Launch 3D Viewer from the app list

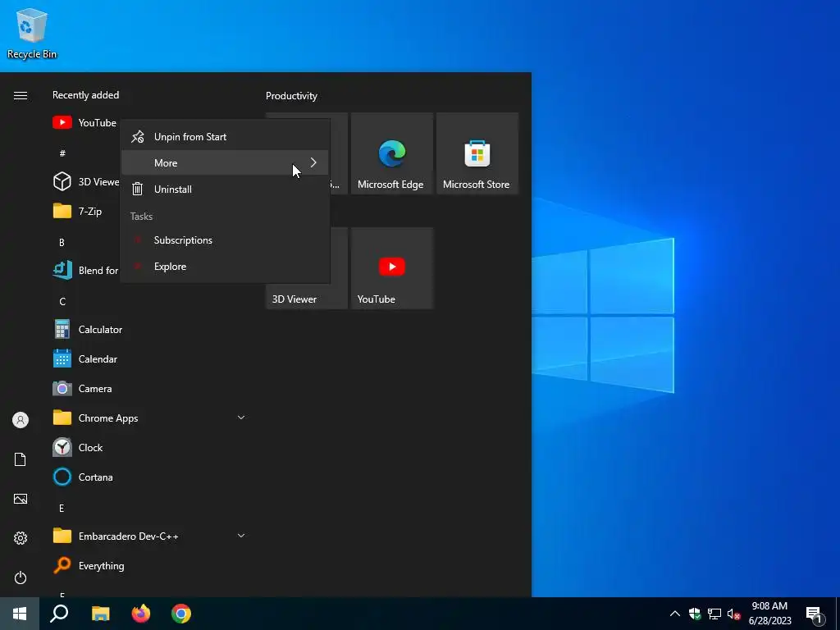(85, 181)
